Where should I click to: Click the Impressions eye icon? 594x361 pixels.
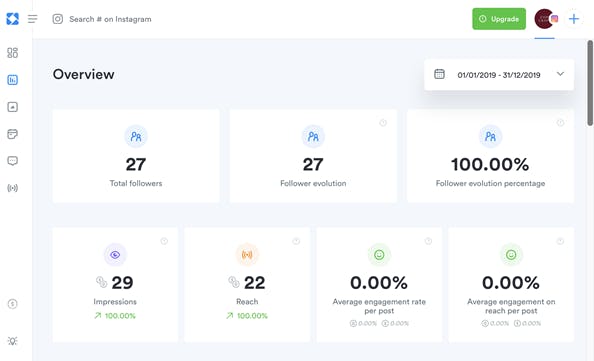tap(115, 255)
